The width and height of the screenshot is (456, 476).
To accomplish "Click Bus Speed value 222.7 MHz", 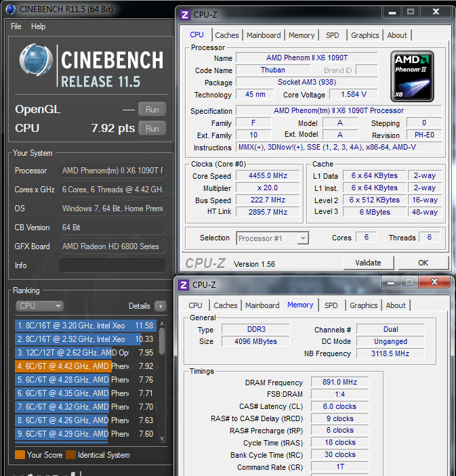I will pos(268,200).
